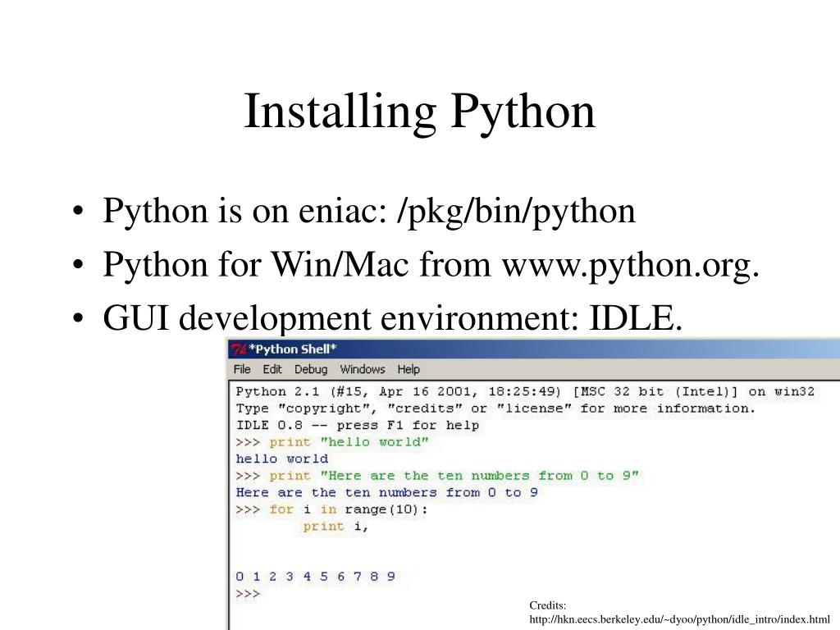Open the Edit menu

(272, 369)
